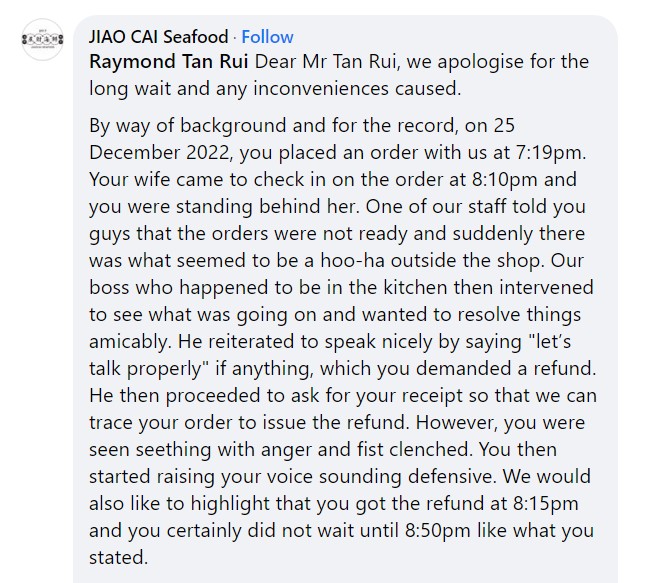Click the '8:50pm' time in the comment
Screen dimensions: 646x583
click(x=438, y=531)
